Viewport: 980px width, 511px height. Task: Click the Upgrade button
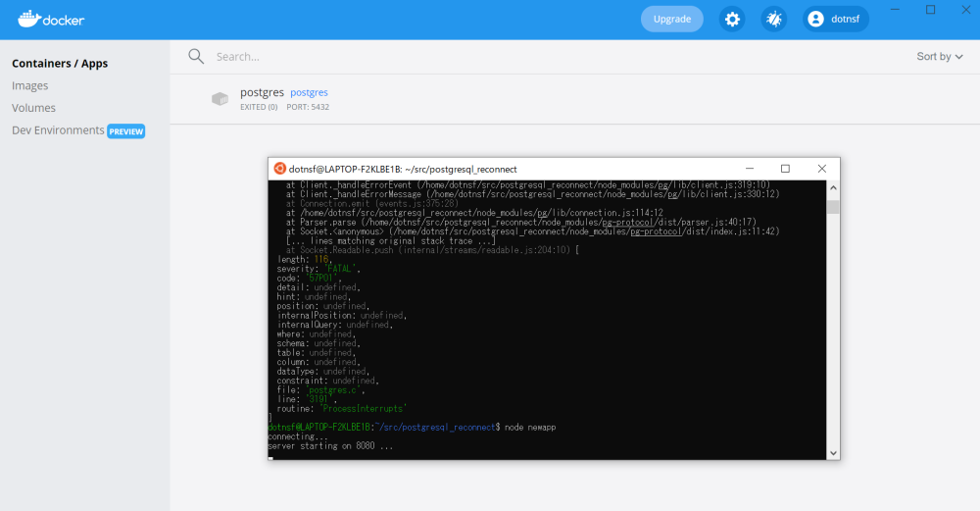672,20
